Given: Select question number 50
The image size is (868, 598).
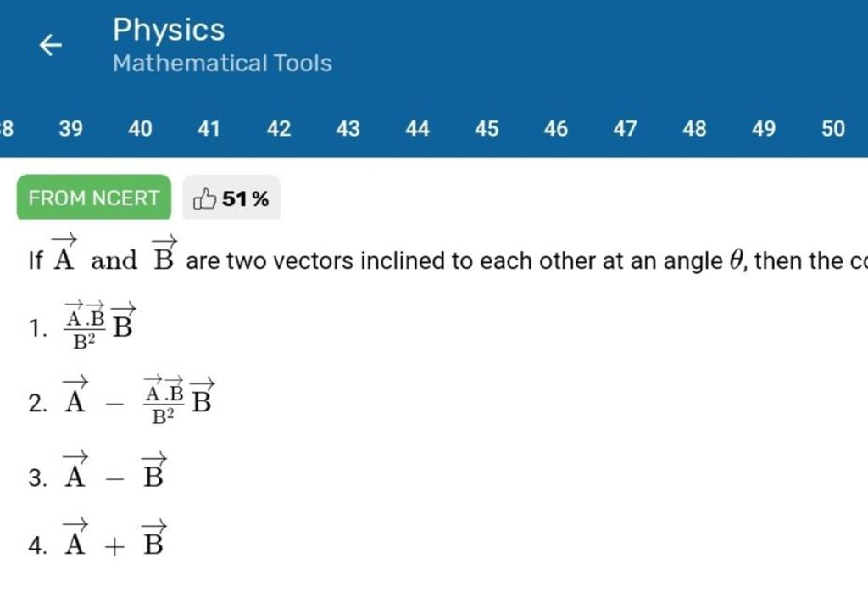Looking at the screenshot, I should click(x=833, y=129).
